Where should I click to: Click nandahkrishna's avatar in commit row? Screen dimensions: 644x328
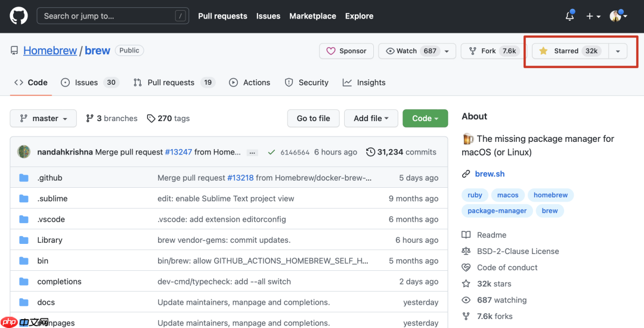click(x=24, y=152)
